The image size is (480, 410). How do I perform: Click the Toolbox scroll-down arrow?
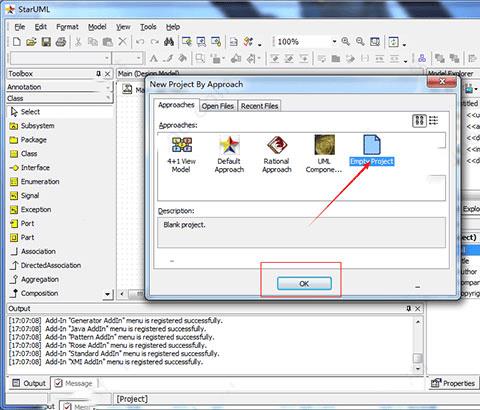pyautogui.click(x=107, y=294)
